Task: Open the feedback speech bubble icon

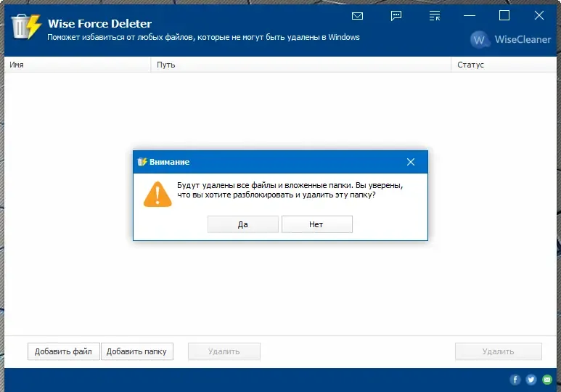Action: 396,16
